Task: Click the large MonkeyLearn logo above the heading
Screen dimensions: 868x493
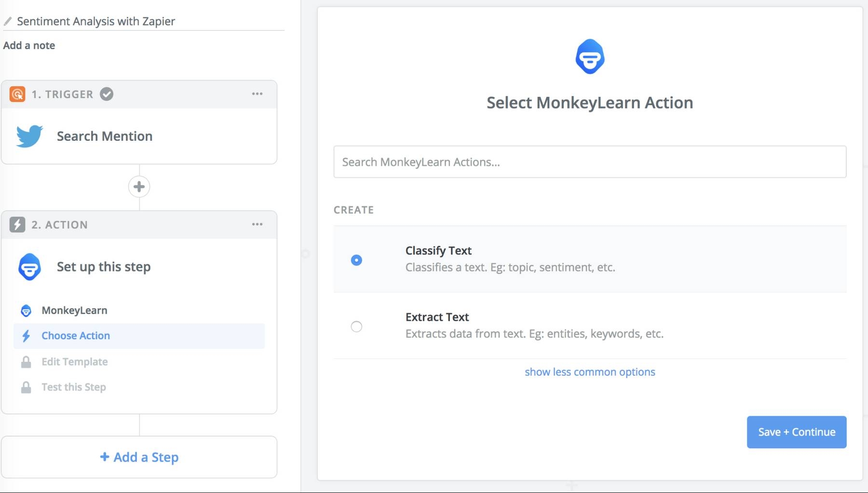Action: 590,57
